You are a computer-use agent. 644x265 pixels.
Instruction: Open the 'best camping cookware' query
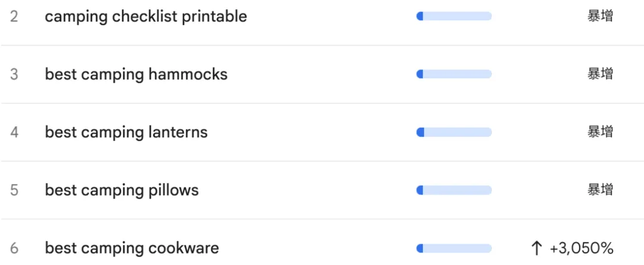[x=132, y=248]
